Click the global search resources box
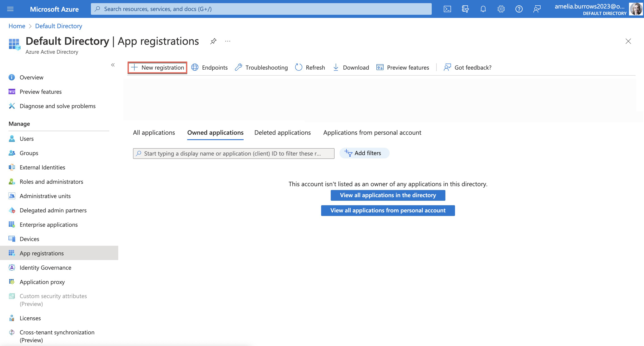 tap(261, 9)
